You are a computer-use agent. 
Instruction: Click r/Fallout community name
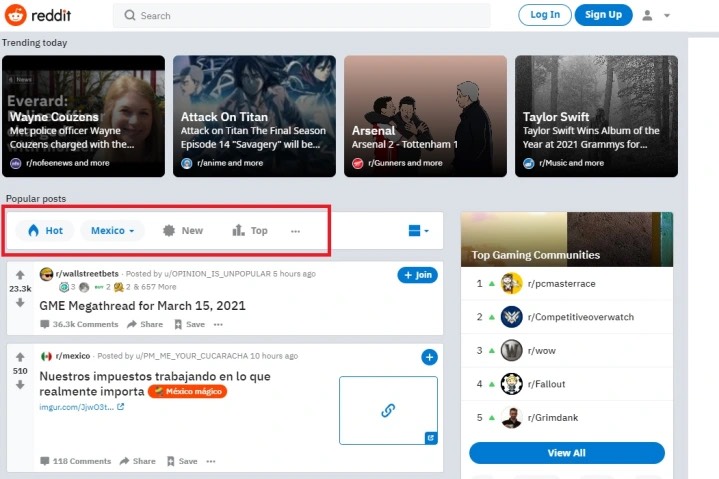547,384
